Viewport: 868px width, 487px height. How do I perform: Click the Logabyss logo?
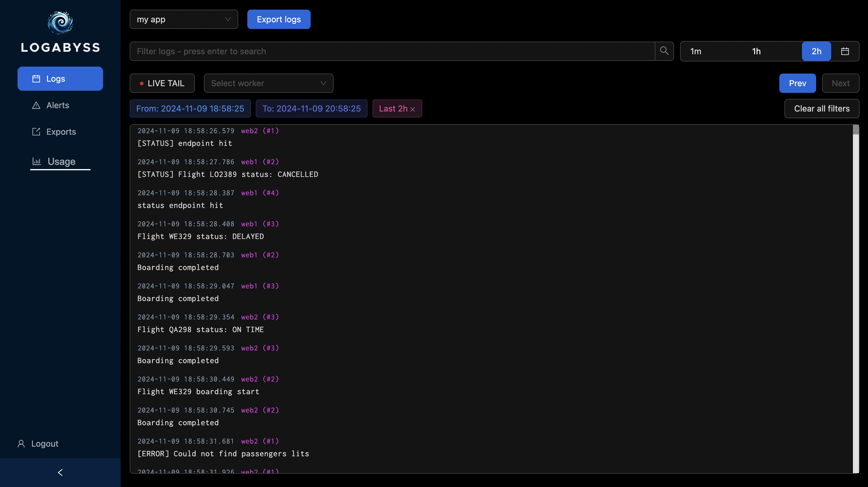[60, 22]
